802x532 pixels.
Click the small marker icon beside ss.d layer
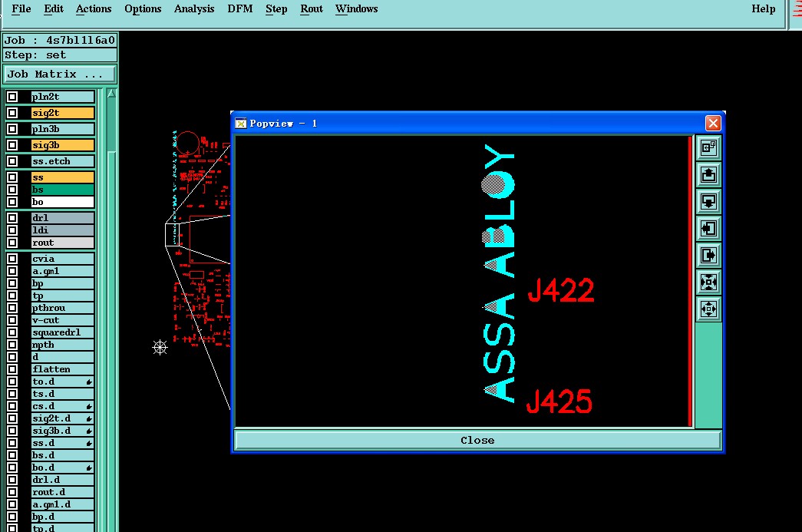point(89,443)
